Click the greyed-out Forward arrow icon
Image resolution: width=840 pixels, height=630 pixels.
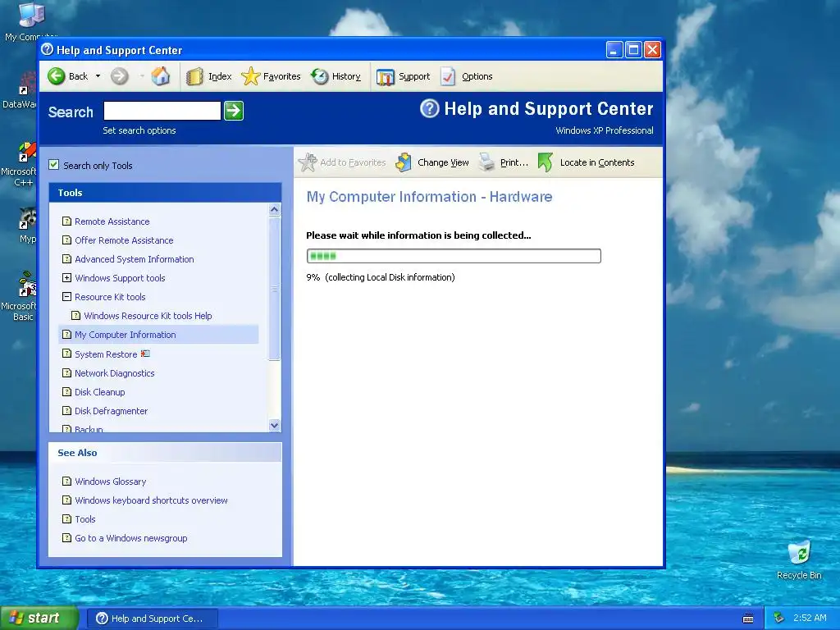click(120, 76)
